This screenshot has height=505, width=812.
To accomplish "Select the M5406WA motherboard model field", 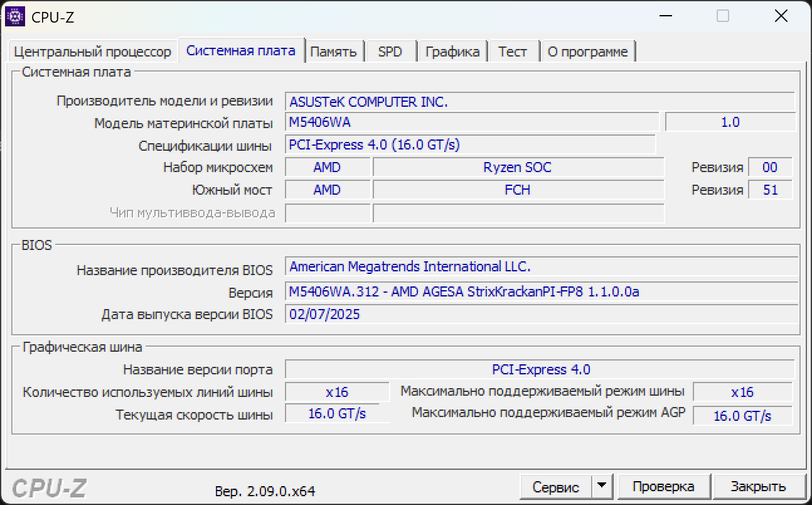I will [472, 122].
